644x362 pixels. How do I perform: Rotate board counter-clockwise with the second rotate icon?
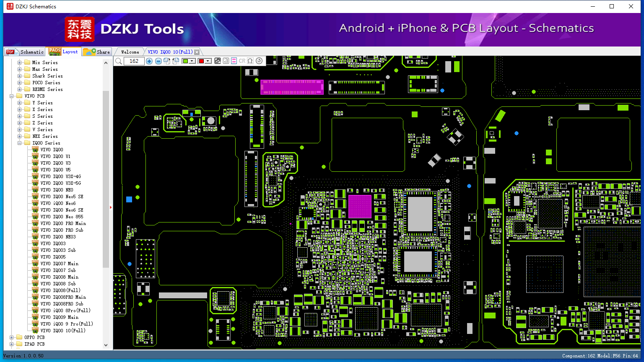[176, 61]
